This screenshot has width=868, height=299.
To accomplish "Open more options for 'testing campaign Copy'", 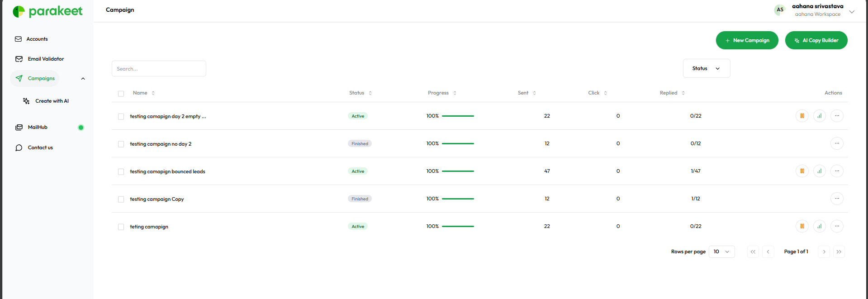I will pyautogui.click(x=837, y=199).
